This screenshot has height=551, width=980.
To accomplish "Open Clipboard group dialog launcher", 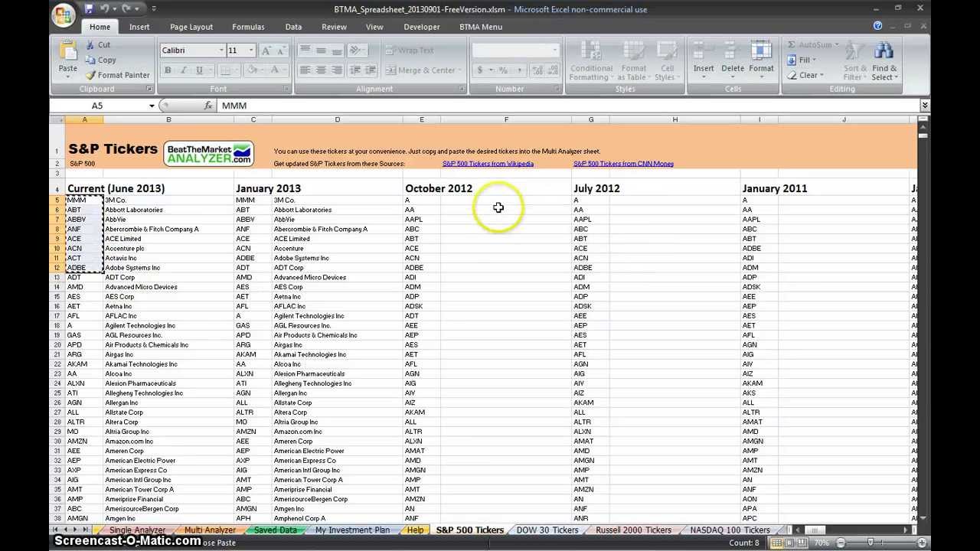I will (149, 89).
